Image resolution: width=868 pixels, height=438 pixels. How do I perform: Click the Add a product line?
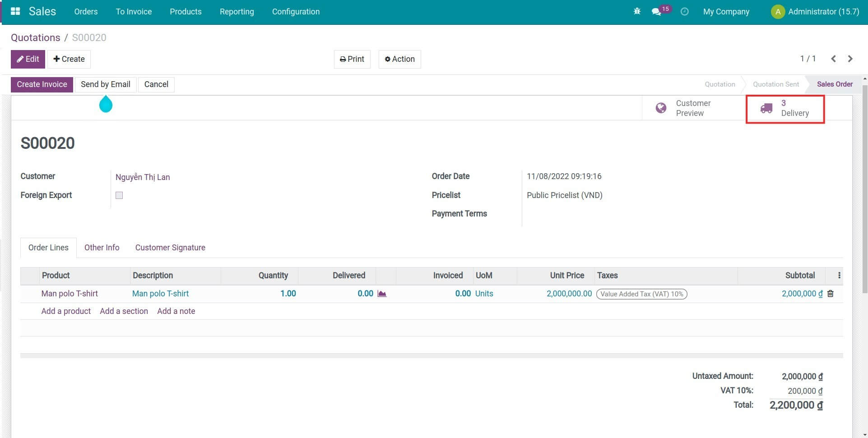[x=66, y=311]
